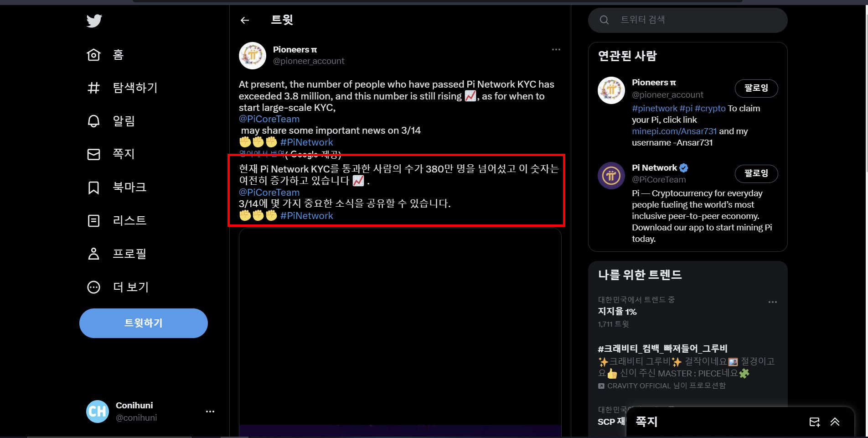Click Pi Network name in 연관된 사람
The image size is (868, 438).
pos(654,167)
